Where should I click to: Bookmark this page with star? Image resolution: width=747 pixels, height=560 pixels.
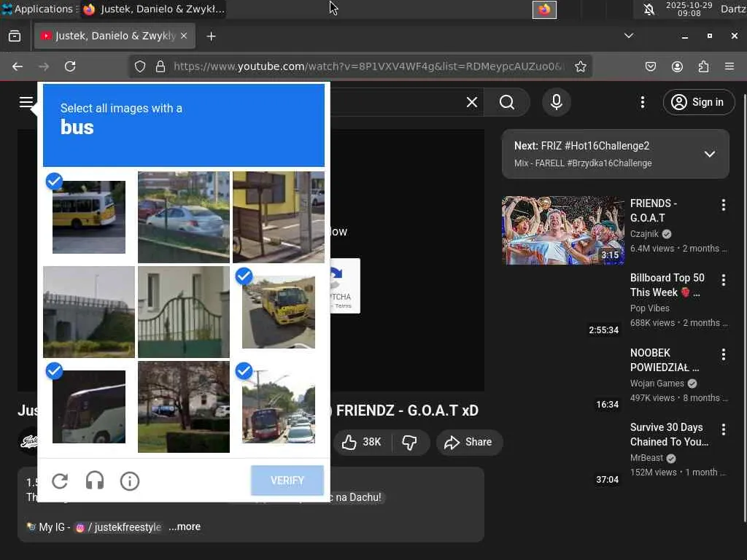coord(580,66)
